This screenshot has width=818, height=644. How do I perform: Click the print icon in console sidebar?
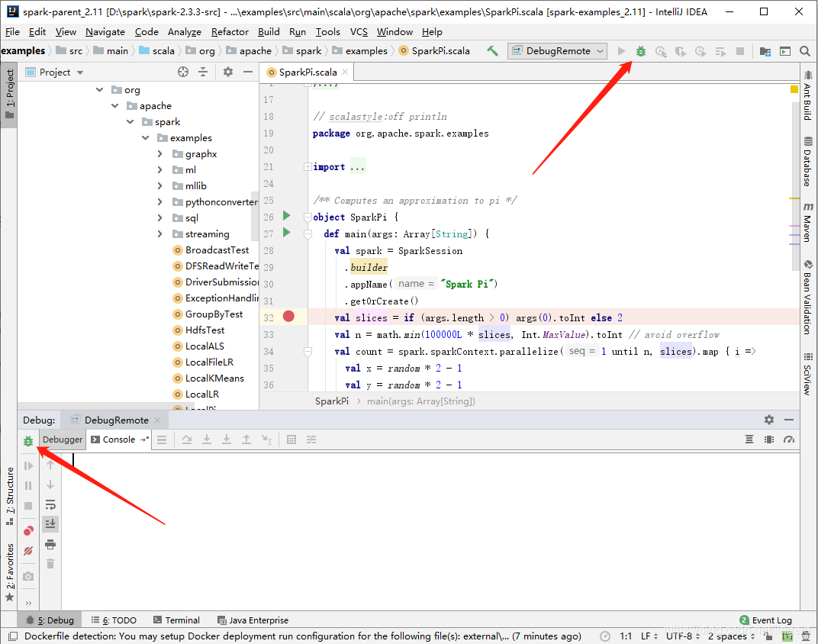click(50, 544)
